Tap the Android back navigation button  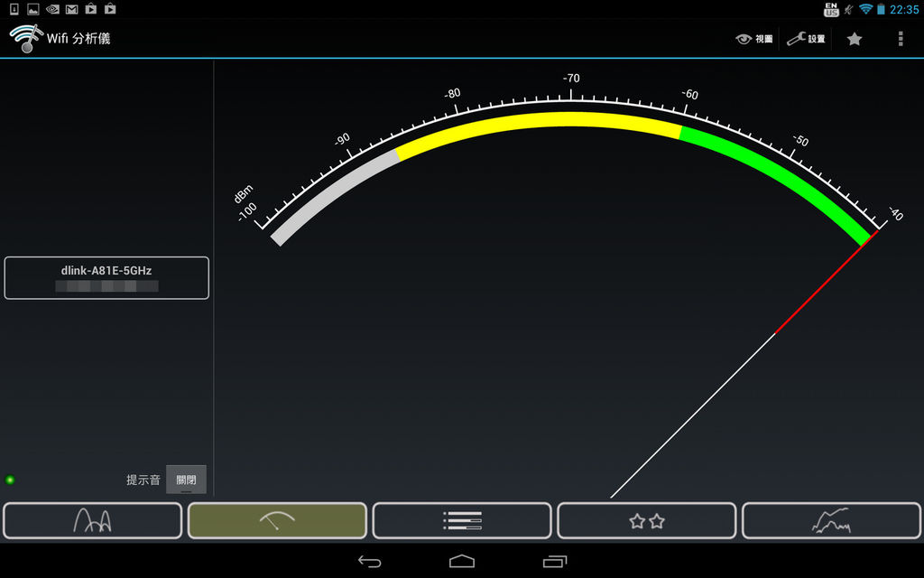point(369,562)
